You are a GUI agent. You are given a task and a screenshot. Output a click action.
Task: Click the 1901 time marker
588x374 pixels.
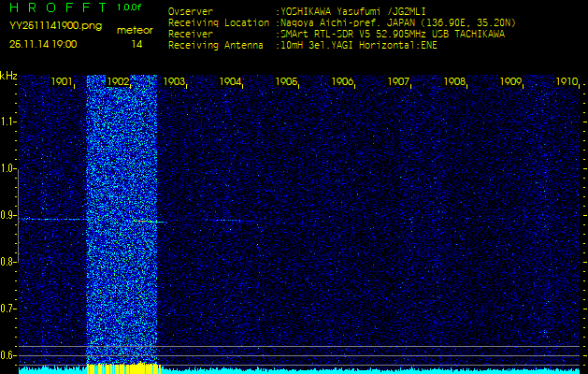click(62, 81)
